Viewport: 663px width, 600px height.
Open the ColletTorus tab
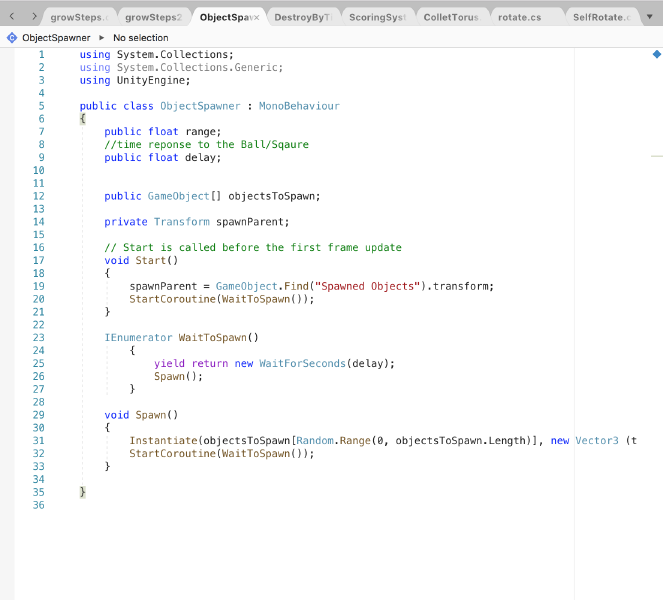tap(452, 17)
